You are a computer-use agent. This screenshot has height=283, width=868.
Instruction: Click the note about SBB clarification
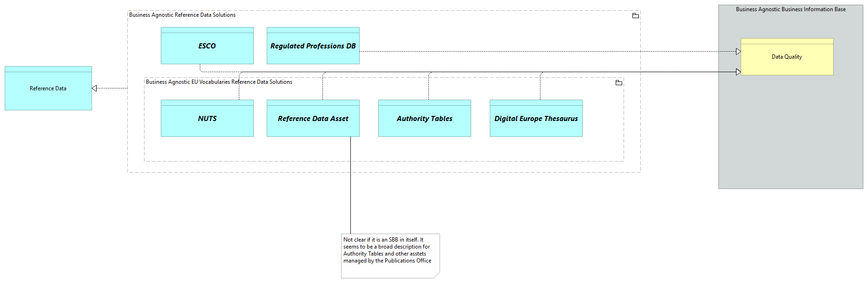(390, 256)
